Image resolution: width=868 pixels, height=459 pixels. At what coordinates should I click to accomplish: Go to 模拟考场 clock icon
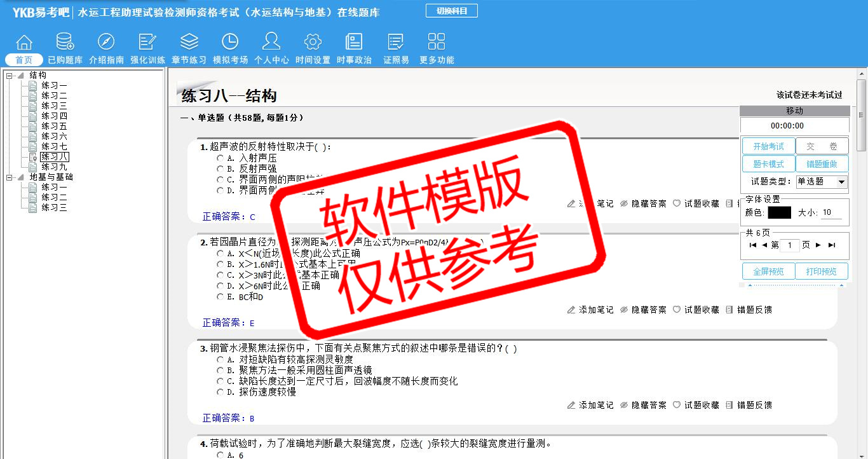pyautogui.click(x=230, y=43)
